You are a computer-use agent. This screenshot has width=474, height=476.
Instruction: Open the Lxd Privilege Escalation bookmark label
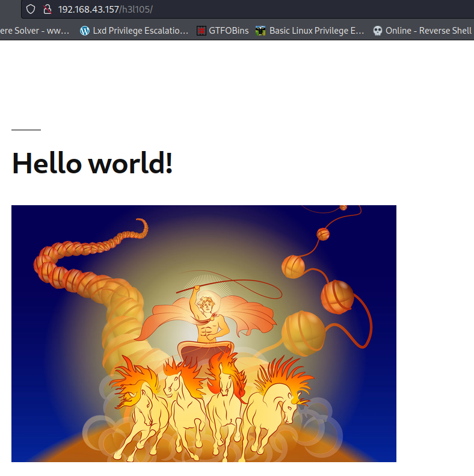[x=140, y=31]
